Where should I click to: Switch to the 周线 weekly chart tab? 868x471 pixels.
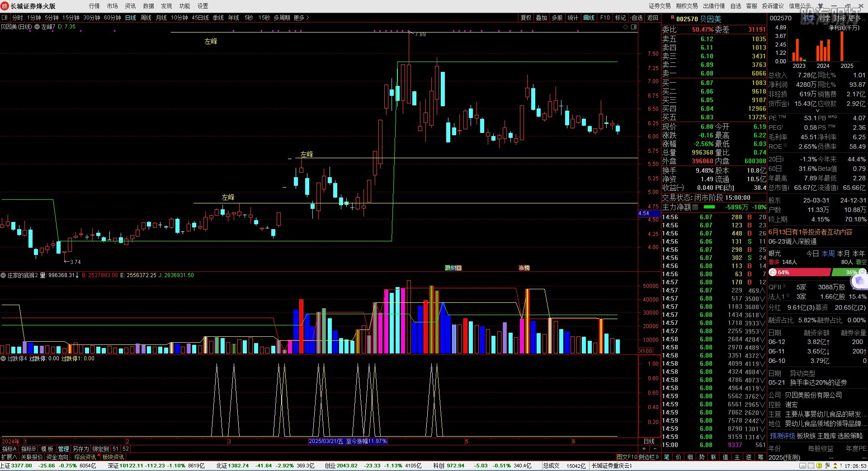click(x=146, y=18)
